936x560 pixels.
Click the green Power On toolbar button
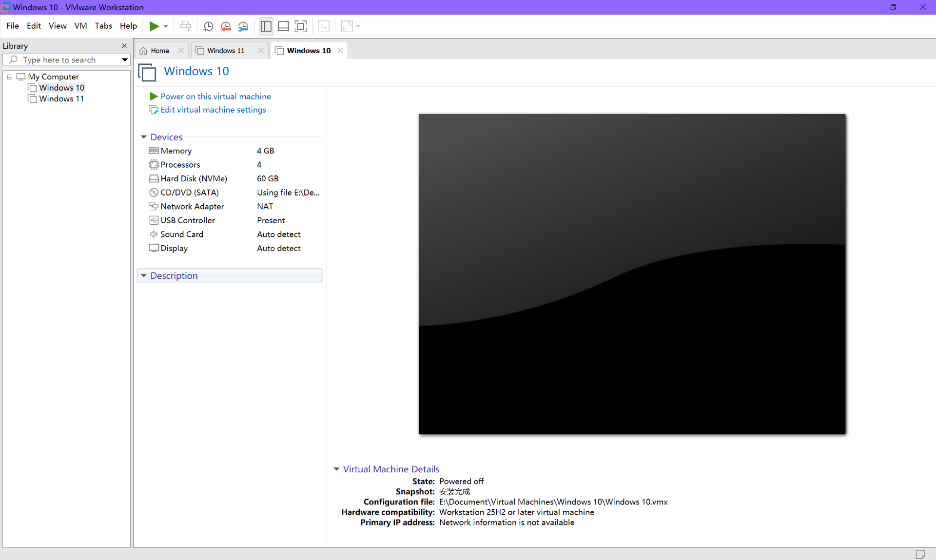154,26
